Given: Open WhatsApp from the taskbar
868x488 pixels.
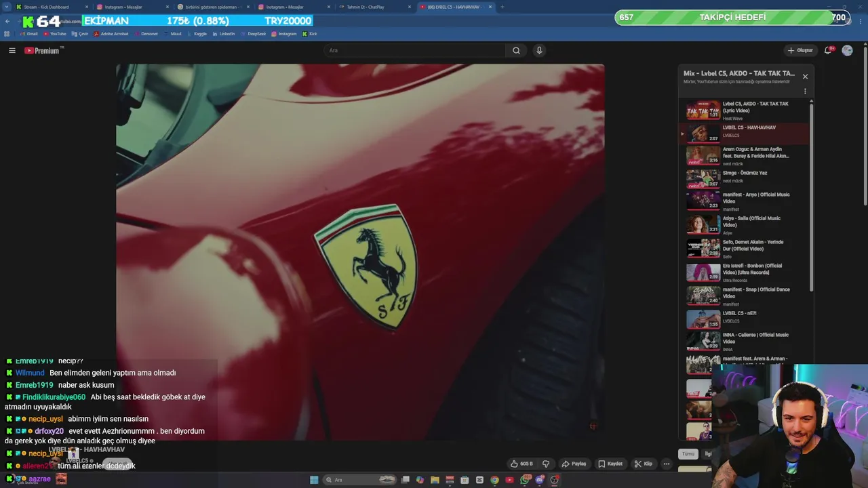Looking at the screenshot, I should coord(525,480).
